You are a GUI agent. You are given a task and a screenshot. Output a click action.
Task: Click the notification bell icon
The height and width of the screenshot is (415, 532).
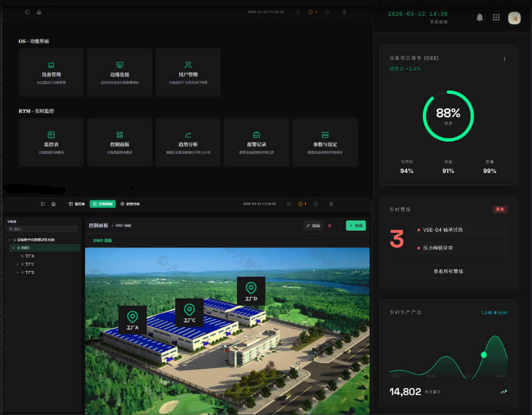(479, 18)
